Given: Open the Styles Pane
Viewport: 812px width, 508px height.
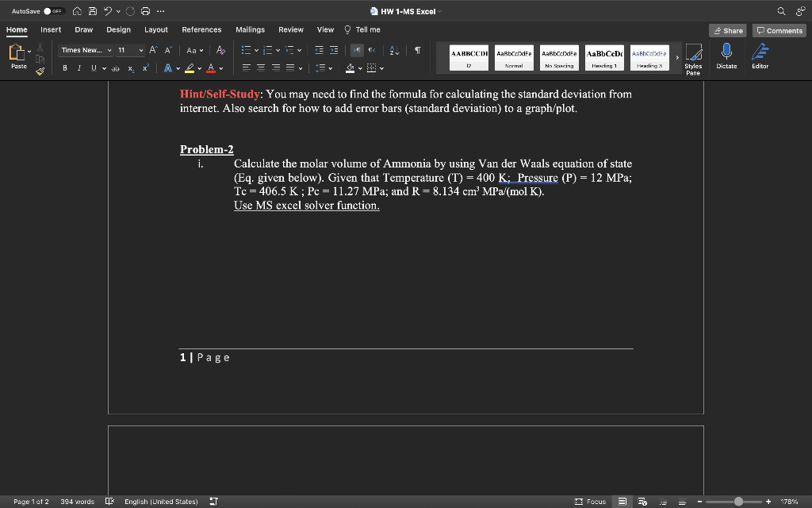Looking at the screenshot, I should coord(693,59).
